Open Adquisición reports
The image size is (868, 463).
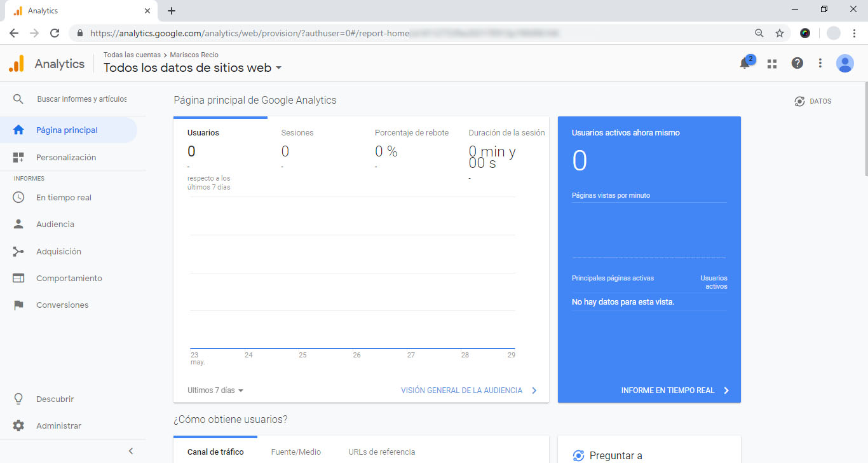coord(58,251)
